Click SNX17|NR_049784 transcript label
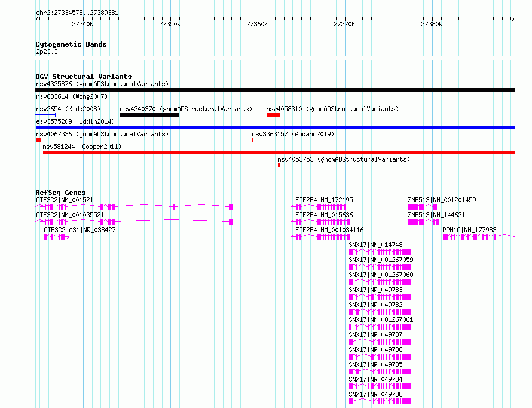The height and width of the screenshot is (408, 532). tap(375, 379)
